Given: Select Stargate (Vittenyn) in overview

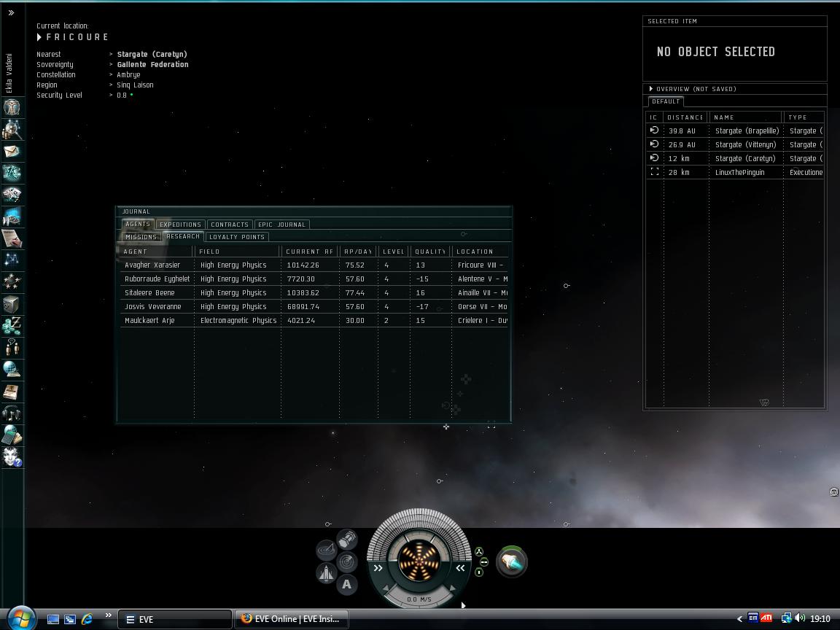Looking at the screenshot, I should click(x=735, y=144).
